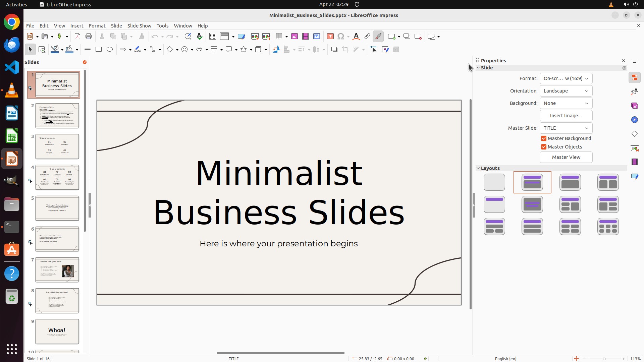Uncheck the Master Objects checkbox
The height and width of the screenshot is (362, 644).
(x=544, y=147)
